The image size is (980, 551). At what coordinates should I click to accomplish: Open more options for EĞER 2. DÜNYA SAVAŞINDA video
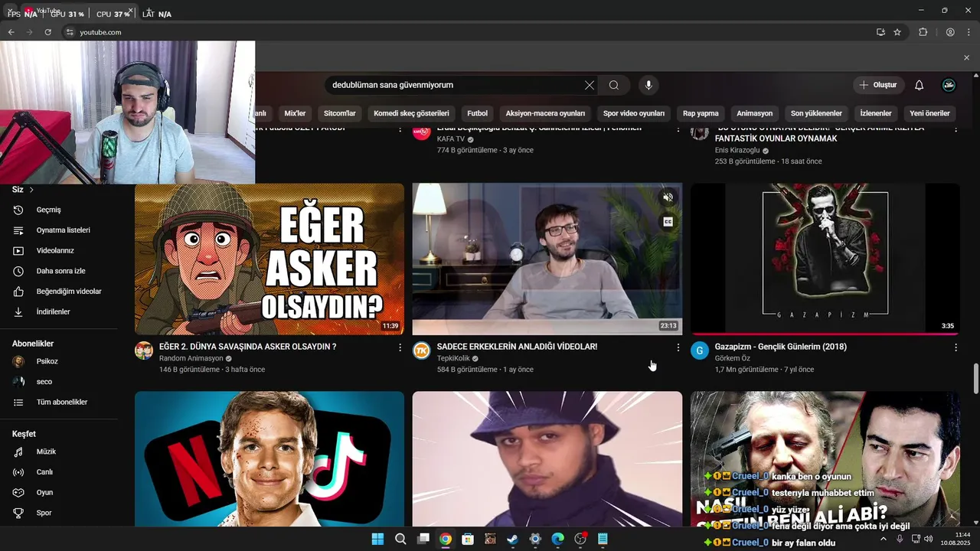[x=400, y=347]
